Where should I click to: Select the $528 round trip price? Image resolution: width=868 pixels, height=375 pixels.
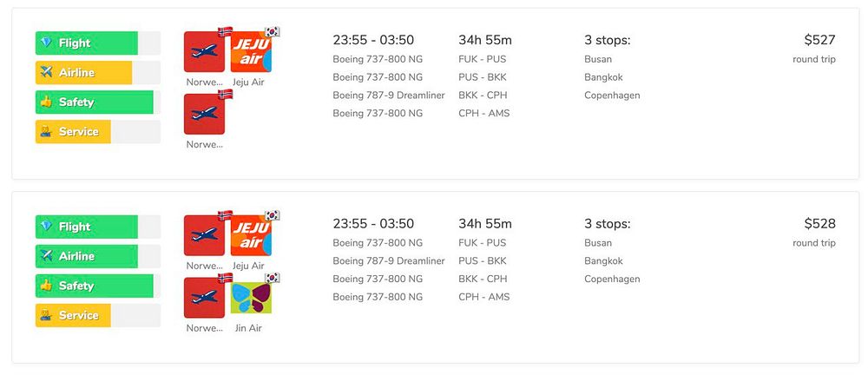coord(820,224)
